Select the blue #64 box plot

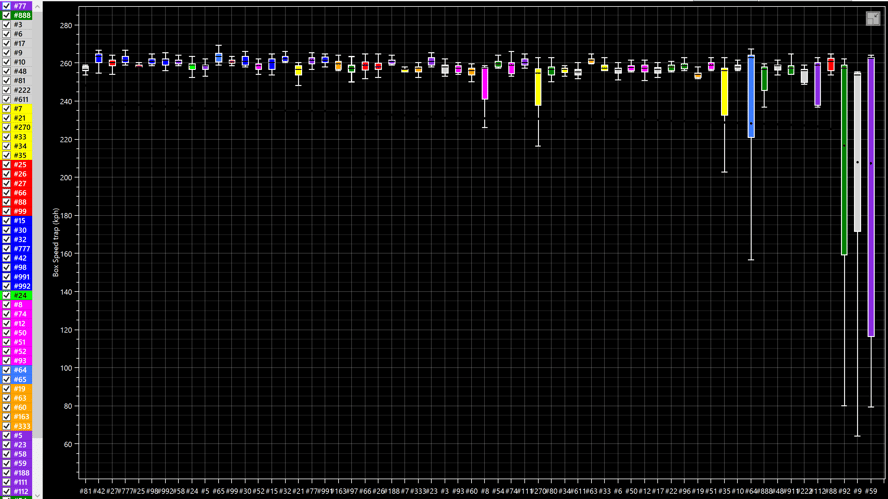(x=751, y=96)
